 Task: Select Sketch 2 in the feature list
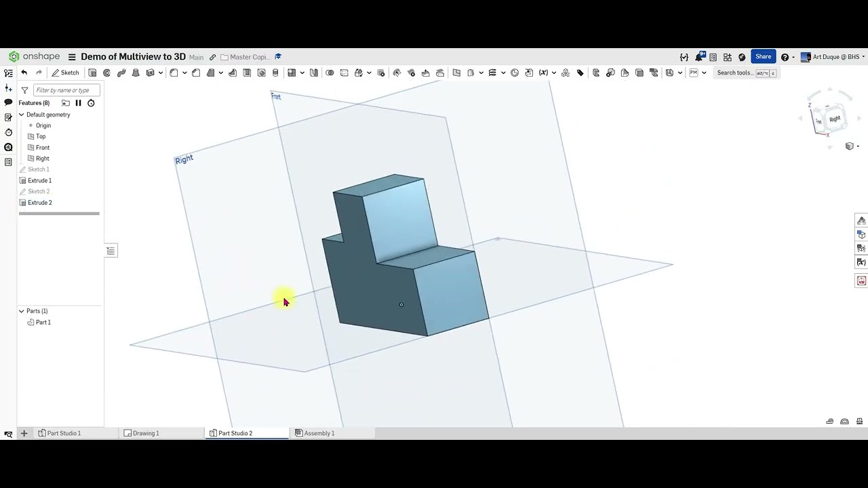(x=39, y=191)
